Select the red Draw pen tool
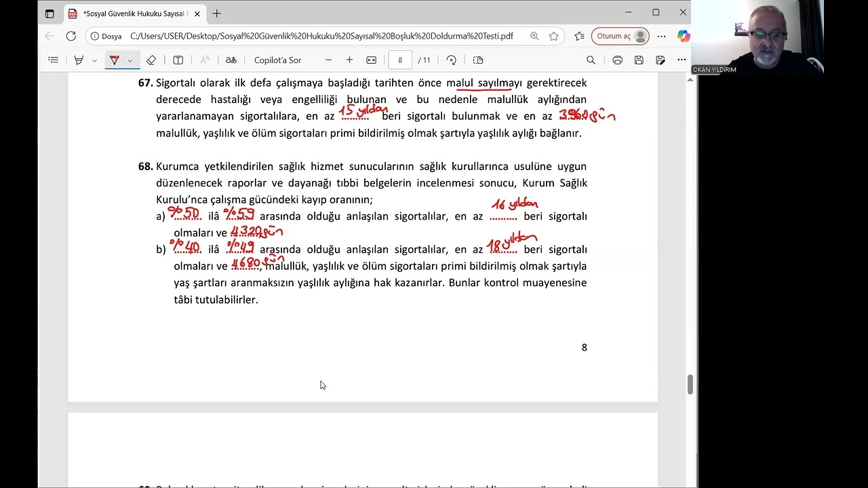The width and height of the screenshot is (868, 488). [114, 60]
